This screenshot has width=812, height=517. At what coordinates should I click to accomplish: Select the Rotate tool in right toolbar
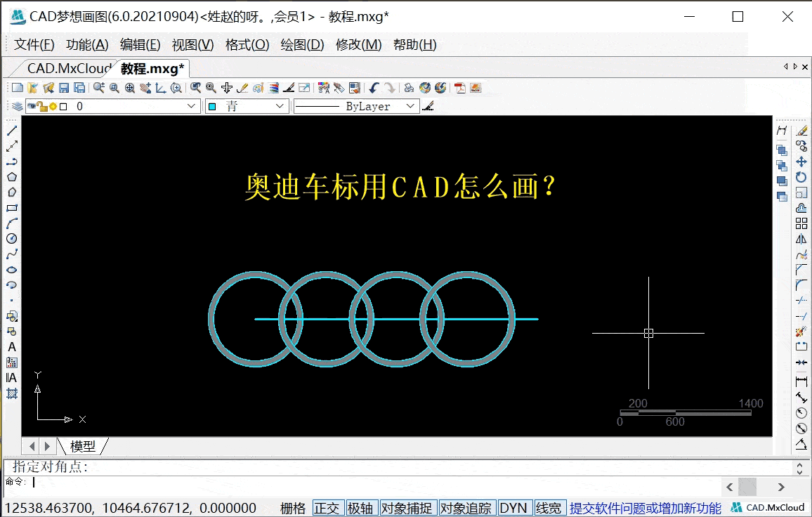[x=801, y=177]
